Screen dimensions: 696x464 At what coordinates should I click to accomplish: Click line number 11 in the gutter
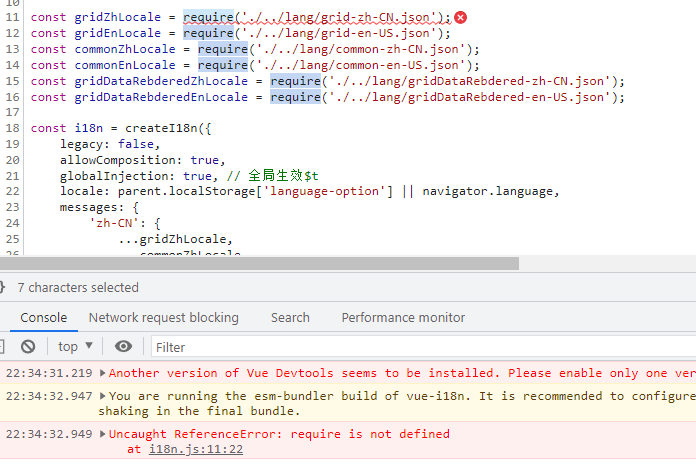point(12,17)
